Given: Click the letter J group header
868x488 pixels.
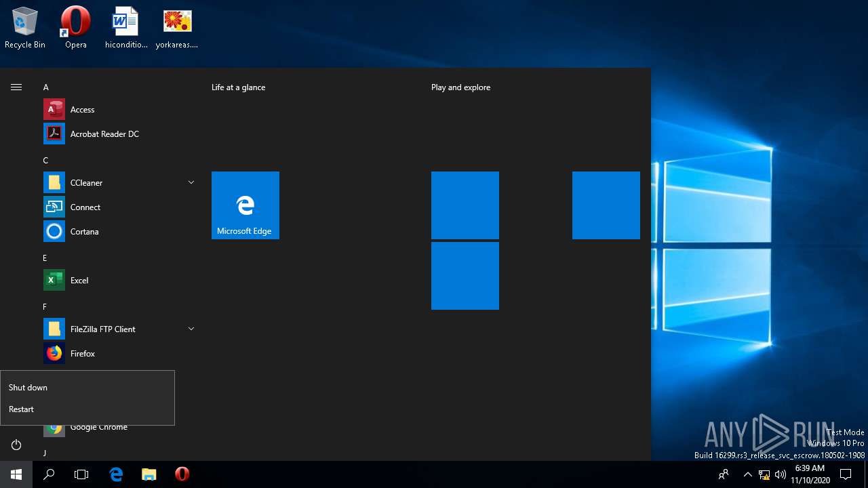Looking at the screenshot, I should (x=45, y=453).
